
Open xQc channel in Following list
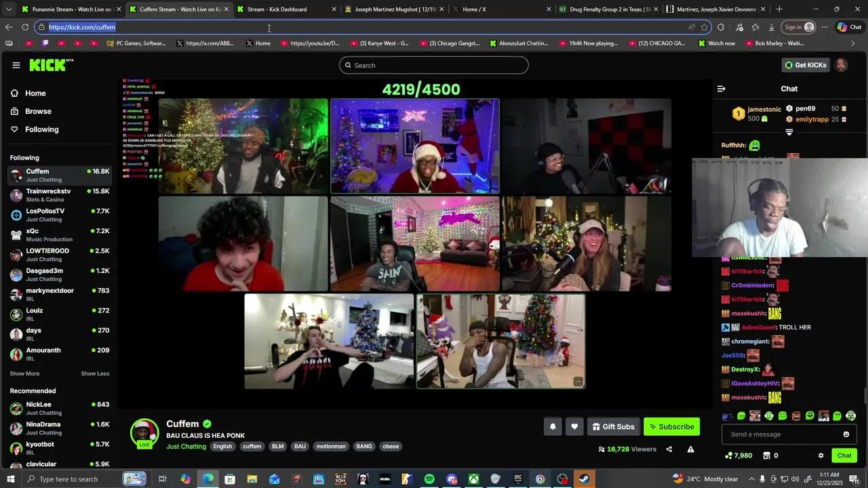click(60, 235)
